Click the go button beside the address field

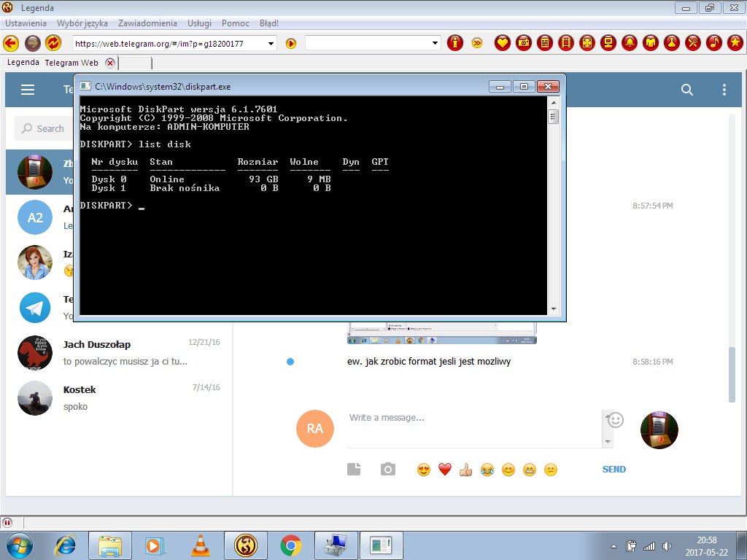pyautogui.click(x=290, y=44)
